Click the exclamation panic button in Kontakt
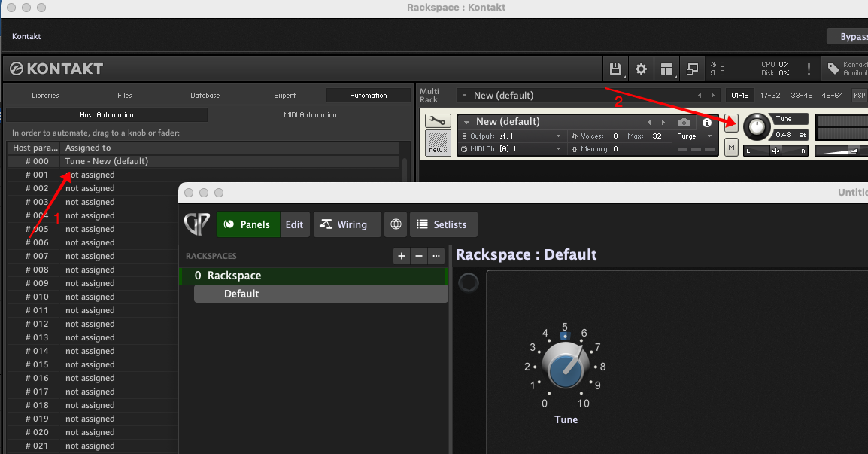This screenshot has height=454, width=868. [809, 69]
